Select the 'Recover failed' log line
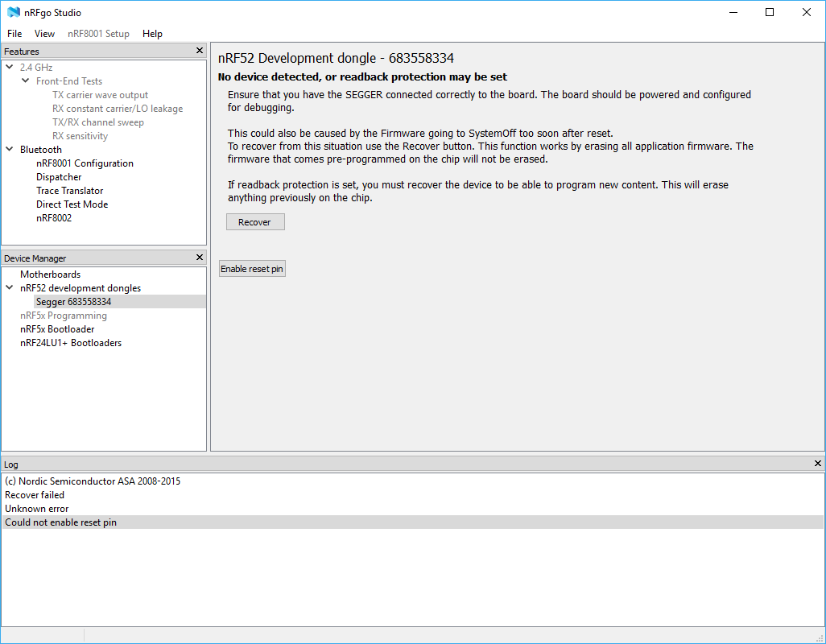This screenshot has height=644, width=826. click(412, 495)
